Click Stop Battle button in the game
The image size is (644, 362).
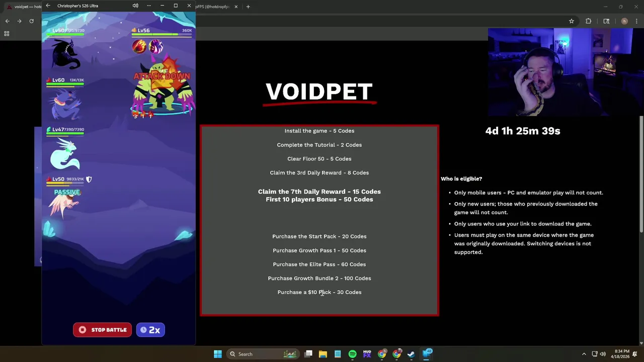point(102,330)
